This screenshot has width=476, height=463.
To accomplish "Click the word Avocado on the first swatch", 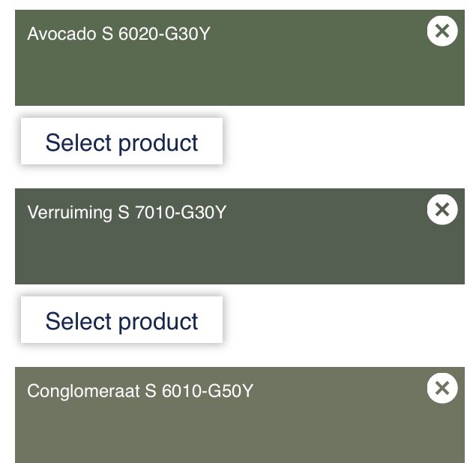I will pos(62,34).
